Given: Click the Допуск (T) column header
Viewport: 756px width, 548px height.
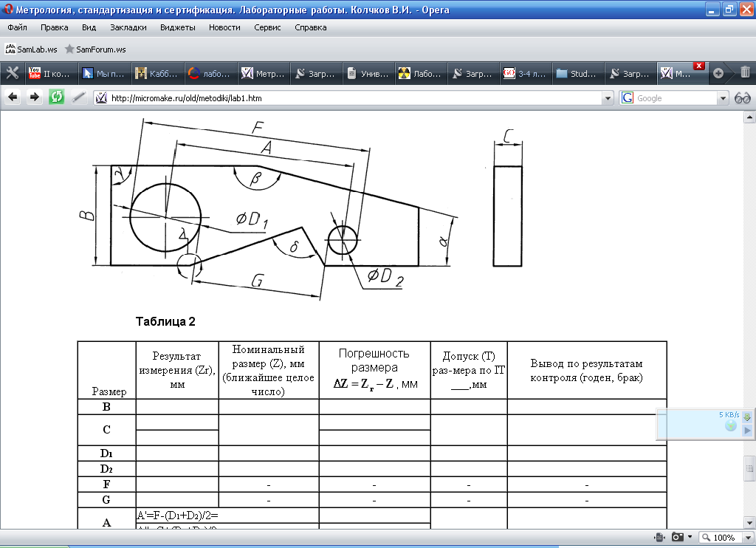Looking at the screenshot, I should click(469, 370).
